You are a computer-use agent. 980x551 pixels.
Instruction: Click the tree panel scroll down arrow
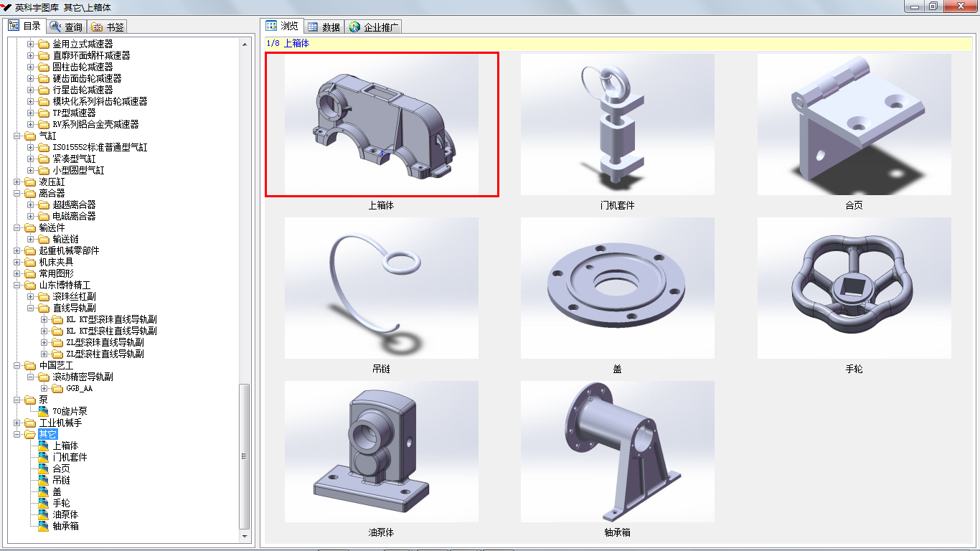[245, 536]
